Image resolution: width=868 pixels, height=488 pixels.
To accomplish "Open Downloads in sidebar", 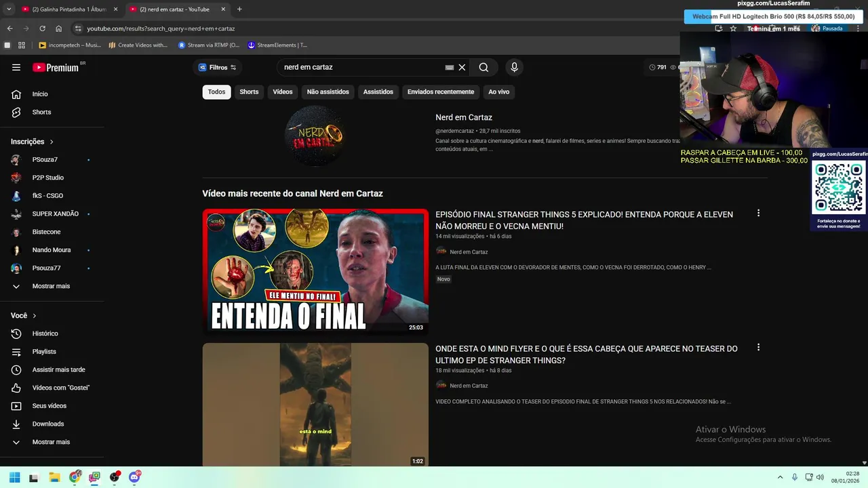I will tap(52, 424).
